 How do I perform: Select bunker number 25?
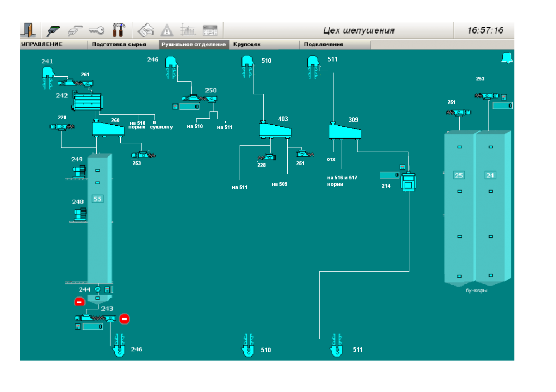[x=459, y=175]
